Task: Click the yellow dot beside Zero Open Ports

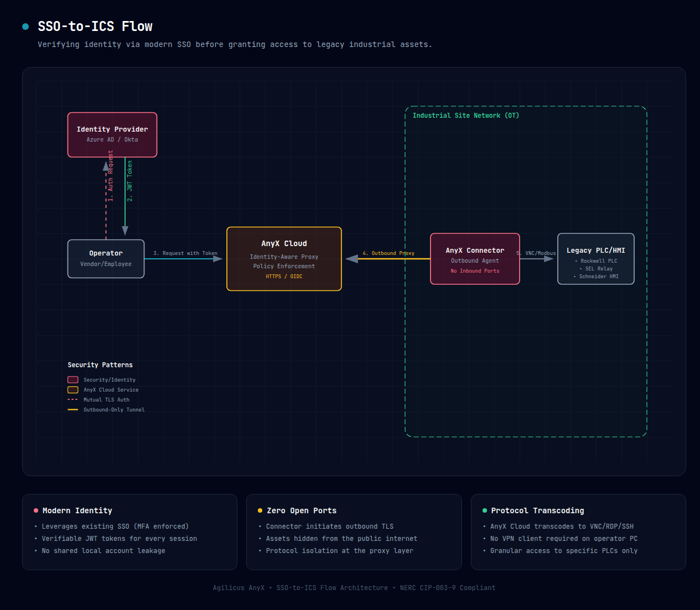Action: point(260,510)
